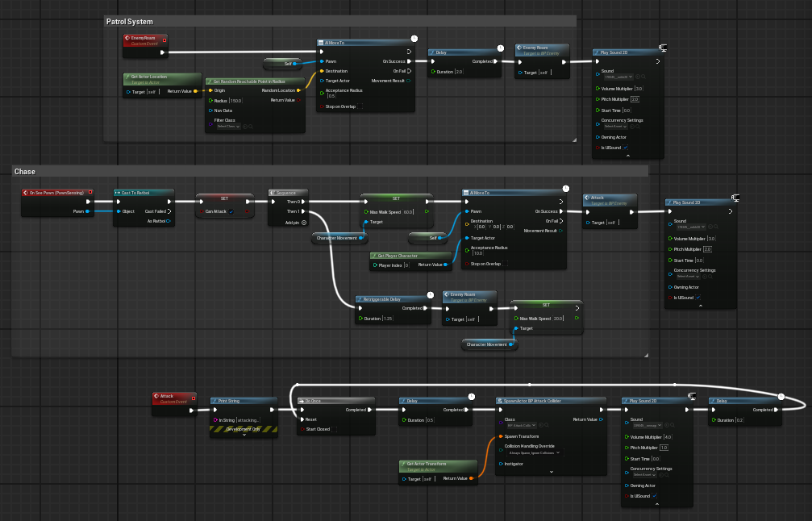
Task: Click the Volume Multiplier field showing 4.0
Action: click(668, 437)
